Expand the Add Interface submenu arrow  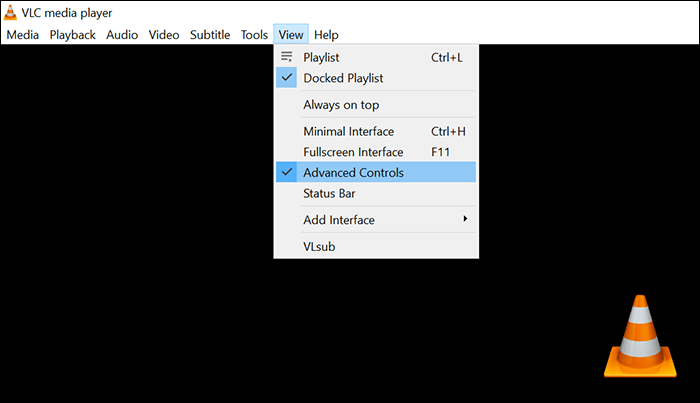465,219
